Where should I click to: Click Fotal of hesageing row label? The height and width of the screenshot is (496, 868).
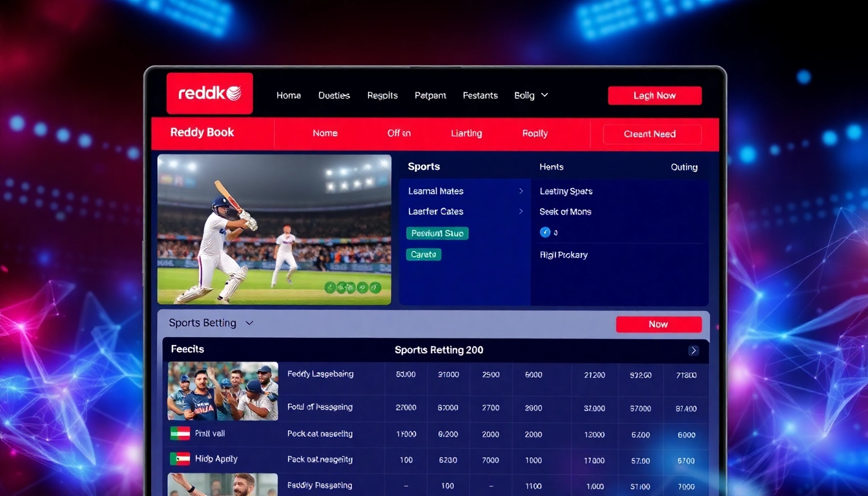click(x=320, y=408)
